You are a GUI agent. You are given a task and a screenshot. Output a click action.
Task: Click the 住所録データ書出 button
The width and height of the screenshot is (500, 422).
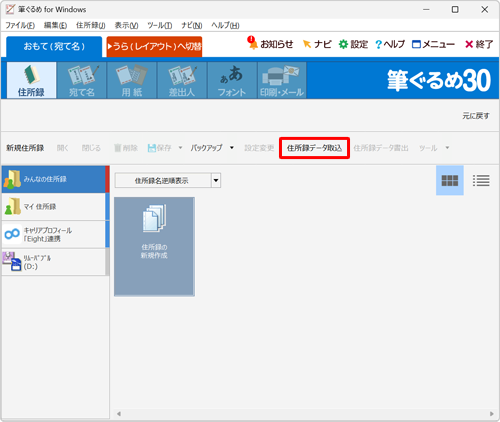tap(381, 148)
